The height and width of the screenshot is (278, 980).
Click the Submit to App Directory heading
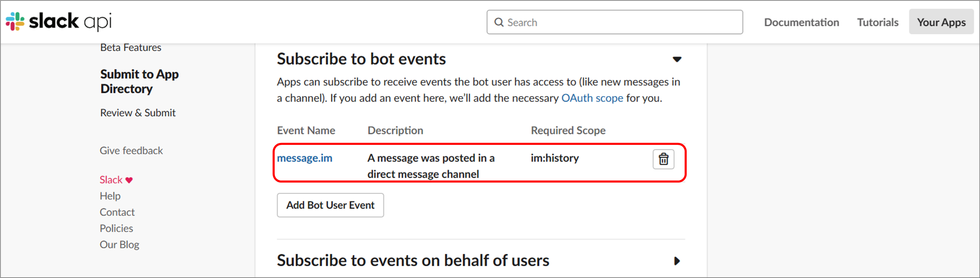(x=139, y=81)
